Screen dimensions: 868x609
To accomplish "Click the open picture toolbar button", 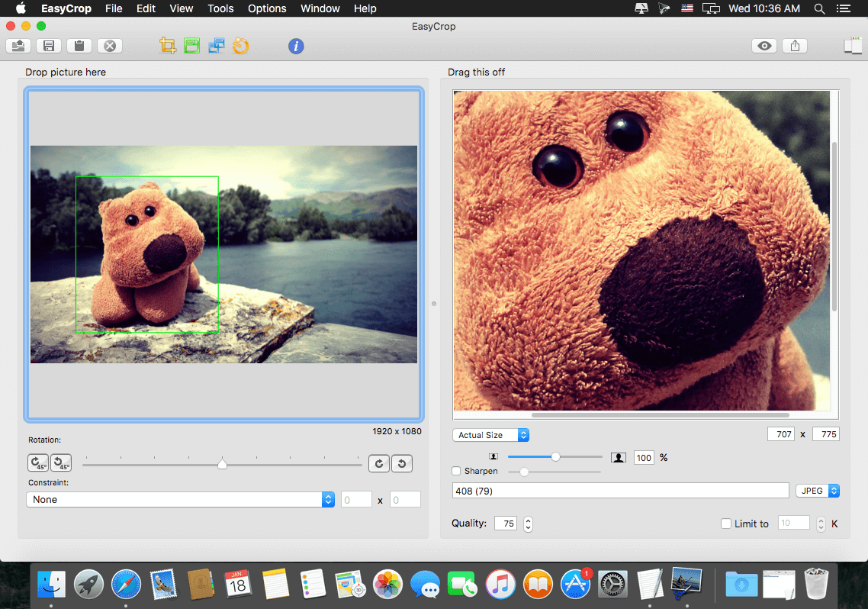I will (18, 46).
